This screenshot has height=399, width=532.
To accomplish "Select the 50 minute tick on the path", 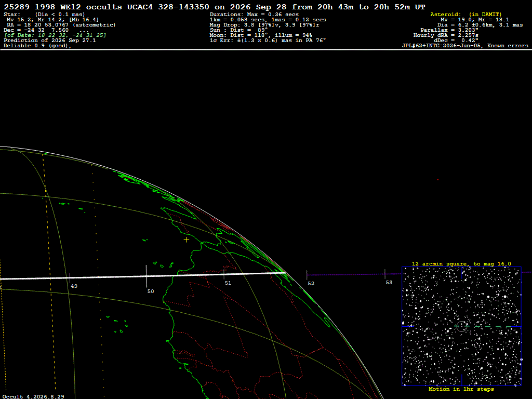I will [146, 276].
